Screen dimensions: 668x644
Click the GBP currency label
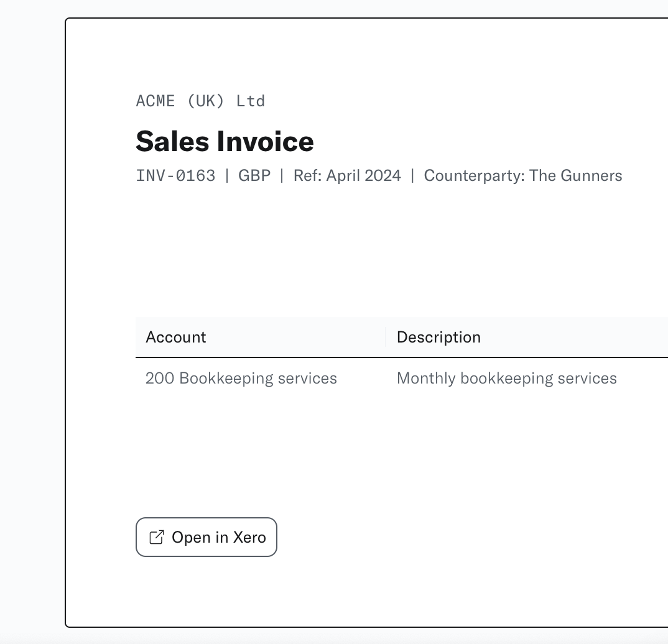tap(254, 175)
